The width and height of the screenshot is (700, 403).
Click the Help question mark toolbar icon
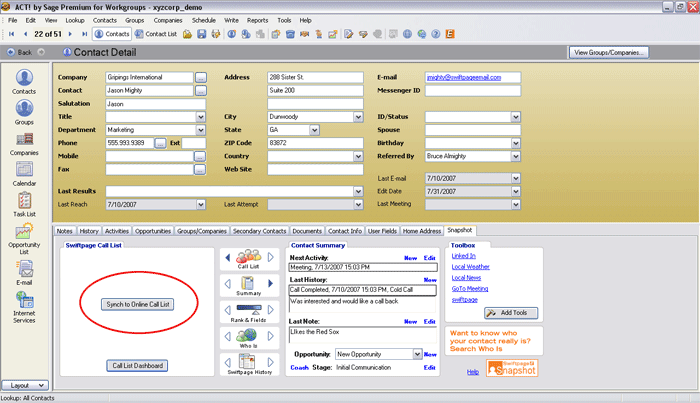click(x=436, y=34)
